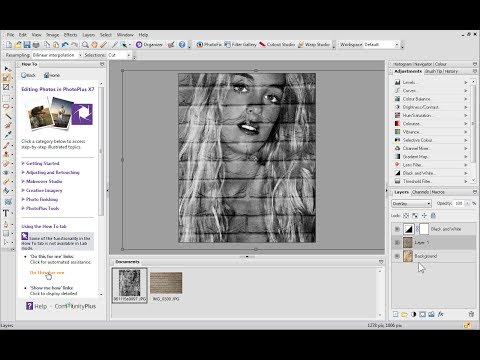The width and height of the screenshot is (480, 360).
Task: Select the Crop tool
Action: [x=6, y=87]
